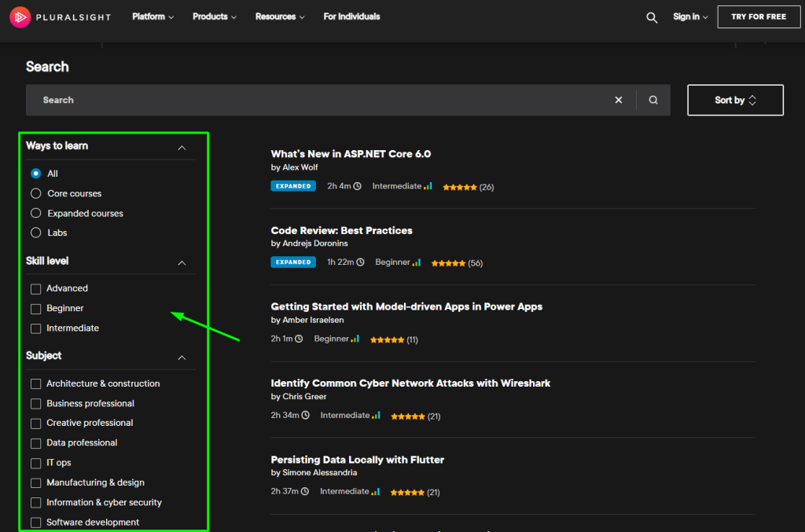Screen dimensions: 805x532
Task: Click skill bars icon for Code Review course
Action: (417, 262)
